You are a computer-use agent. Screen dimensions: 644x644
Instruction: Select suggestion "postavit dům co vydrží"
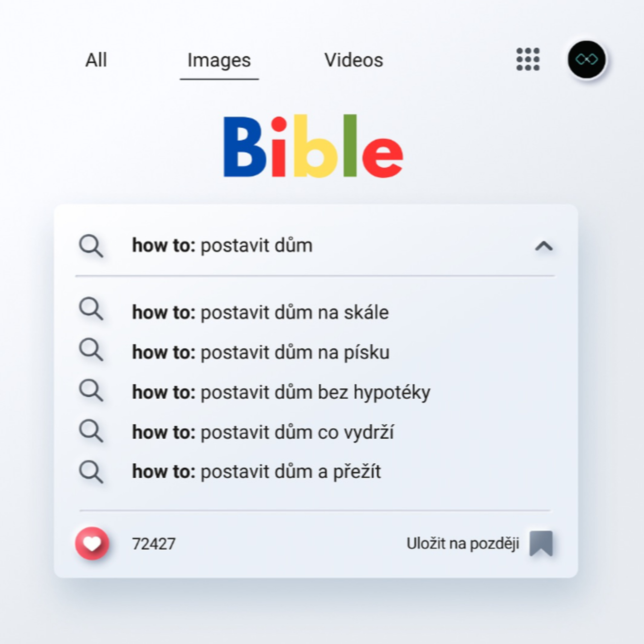point(263,432)
